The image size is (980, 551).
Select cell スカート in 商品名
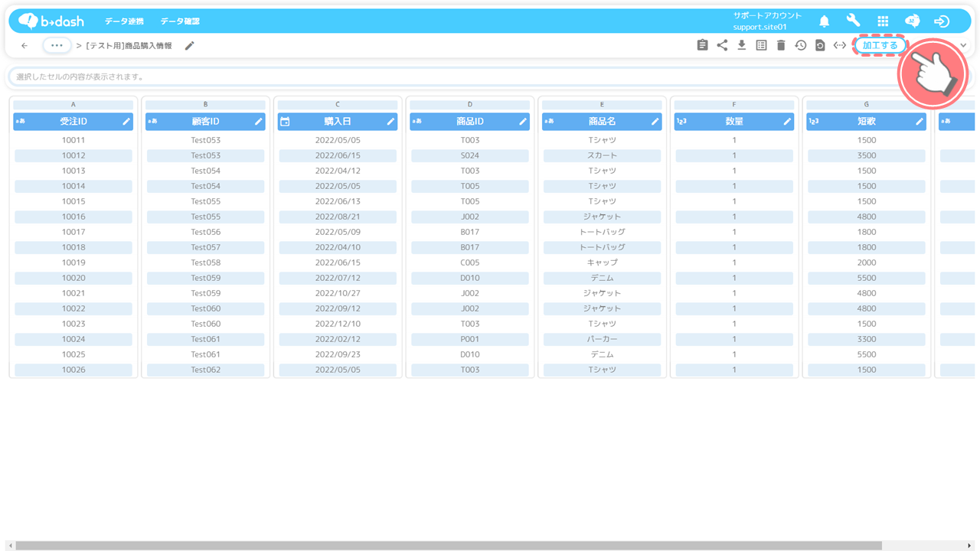602,155
